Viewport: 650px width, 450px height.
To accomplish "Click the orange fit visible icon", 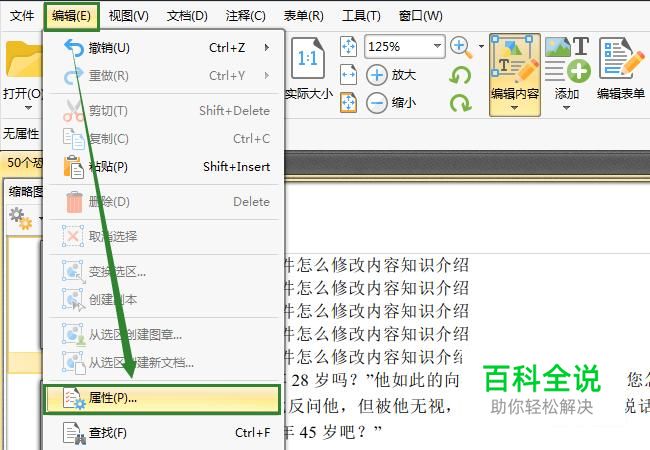I will pos(348,102).
